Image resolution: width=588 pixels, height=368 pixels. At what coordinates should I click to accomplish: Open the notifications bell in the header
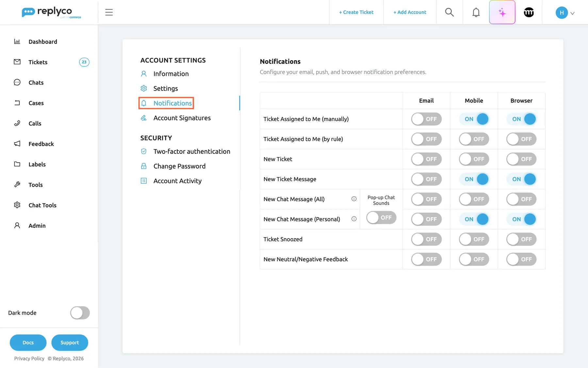click(x=476, y=12)
